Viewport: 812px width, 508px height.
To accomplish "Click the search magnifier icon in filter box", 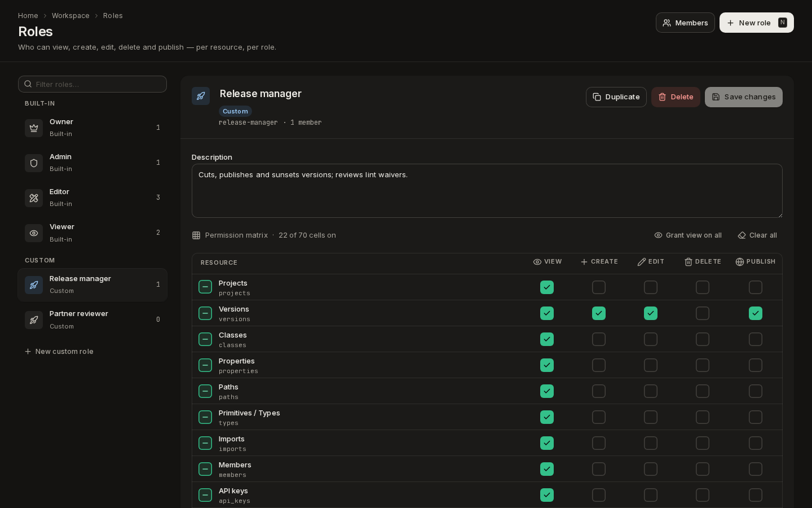I will 28,84.
